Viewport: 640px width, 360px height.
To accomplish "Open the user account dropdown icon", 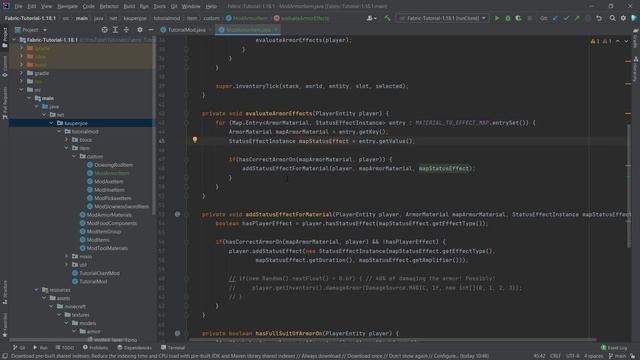I will [x=371, y=18].
